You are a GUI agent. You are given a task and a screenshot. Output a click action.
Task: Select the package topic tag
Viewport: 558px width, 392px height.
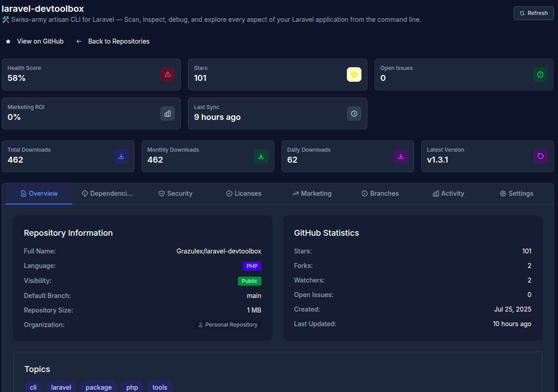coord(99,387)
